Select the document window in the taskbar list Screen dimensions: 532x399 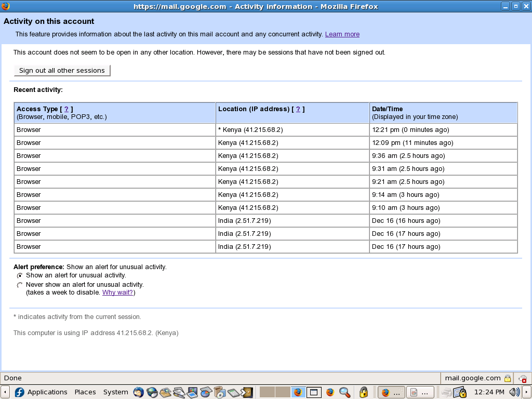tap(420, 393)
